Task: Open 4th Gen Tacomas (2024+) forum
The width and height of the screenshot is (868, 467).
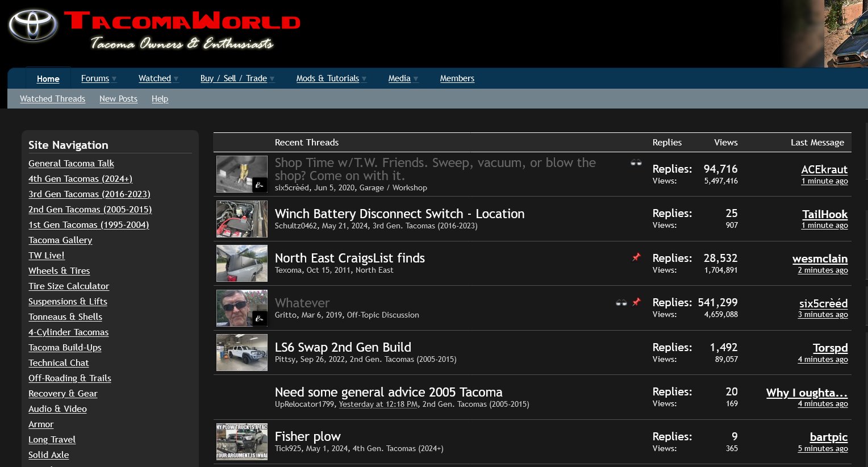Action: pyautogui.click(x=80, y=179)
